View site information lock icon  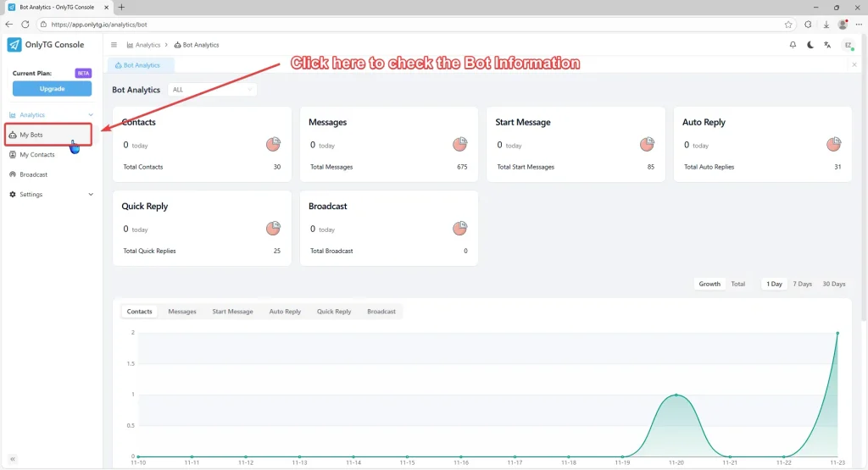(44, 25)
